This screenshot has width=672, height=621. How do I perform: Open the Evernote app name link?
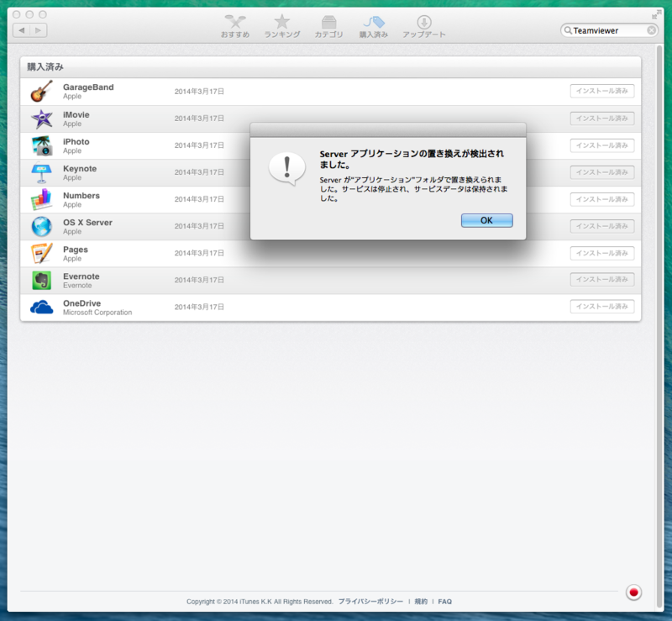81,276
